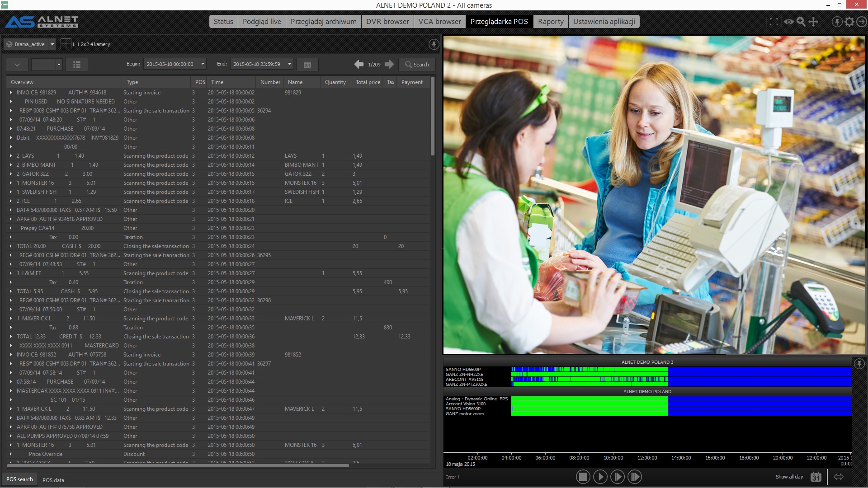Click the calendar icon next to End date

(307, 65)
